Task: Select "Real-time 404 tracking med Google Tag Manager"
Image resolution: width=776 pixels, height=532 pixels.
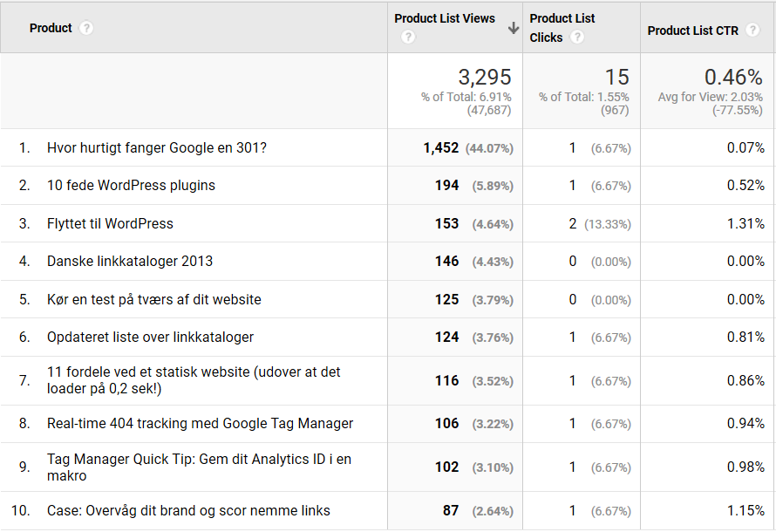Action: (x=201, y=424)
